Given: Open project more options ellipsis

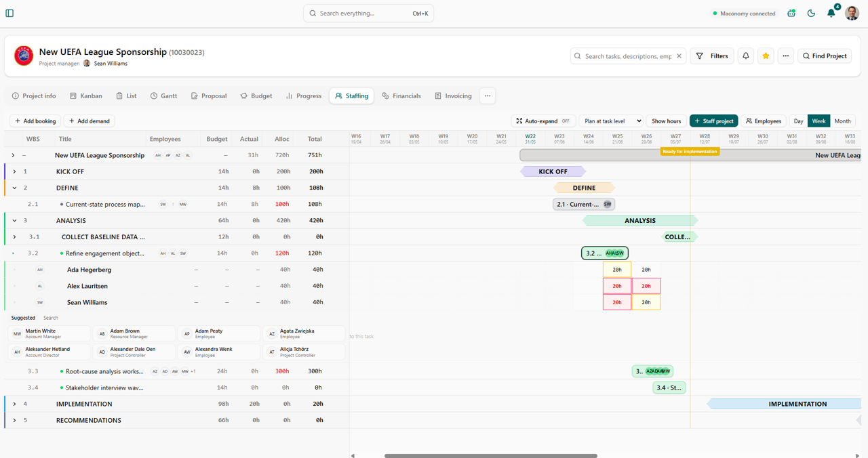Looking at the screenshot, I should 785,56.
